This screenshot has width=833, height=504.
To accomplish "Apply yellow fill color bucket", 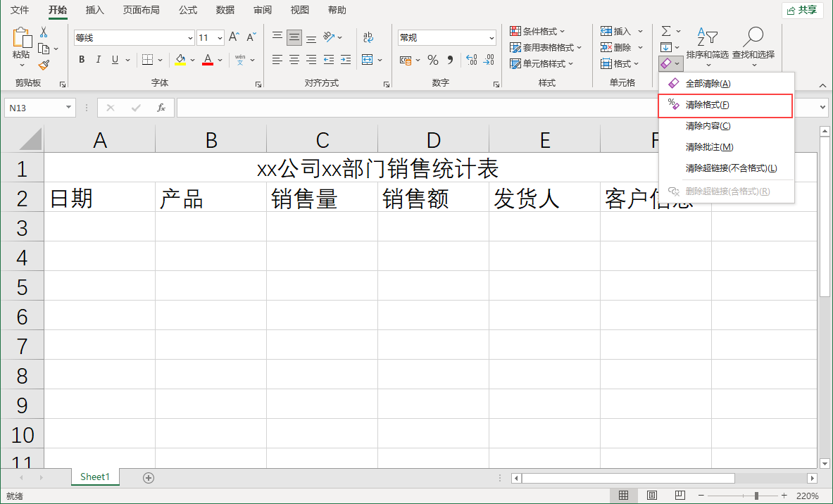I will click(181, 60).
